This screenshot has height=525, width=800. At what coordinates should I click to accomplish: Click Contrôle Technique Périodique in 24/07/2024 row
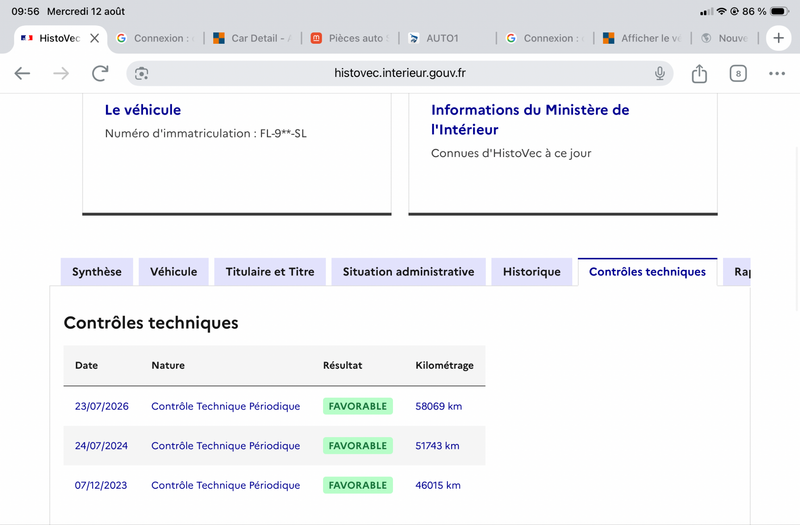(226, 446)
